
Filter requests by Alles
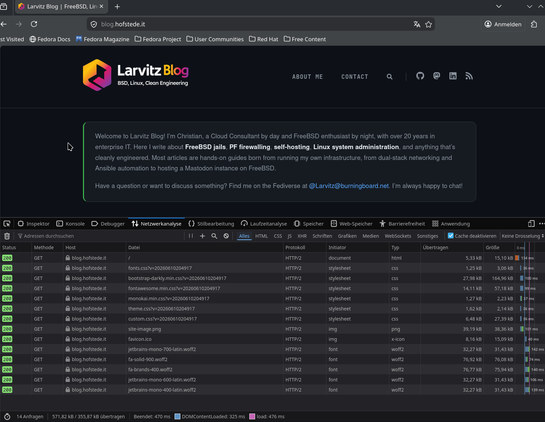244,236
